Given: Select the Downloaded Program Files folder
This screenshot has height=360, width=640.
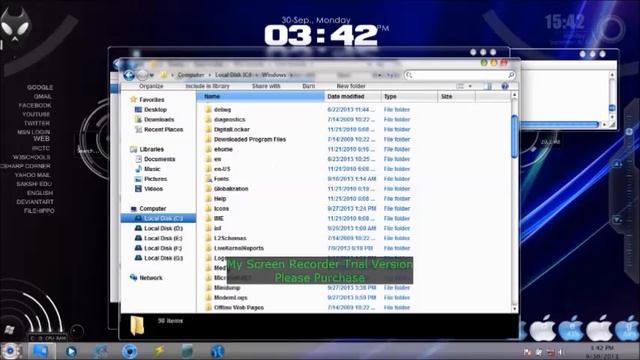Looking at the screenshot, I should pyautogui.click(x=250, y=139).
